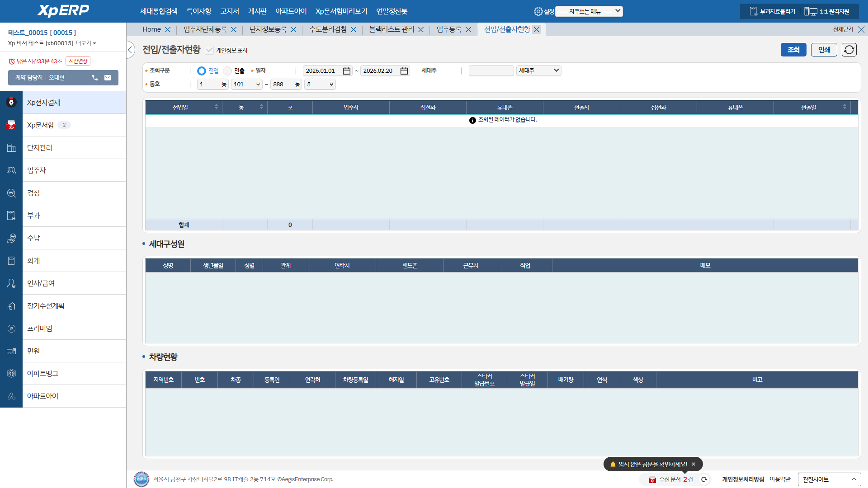Open the 검침 sidebar icon menu

point(11,193)
